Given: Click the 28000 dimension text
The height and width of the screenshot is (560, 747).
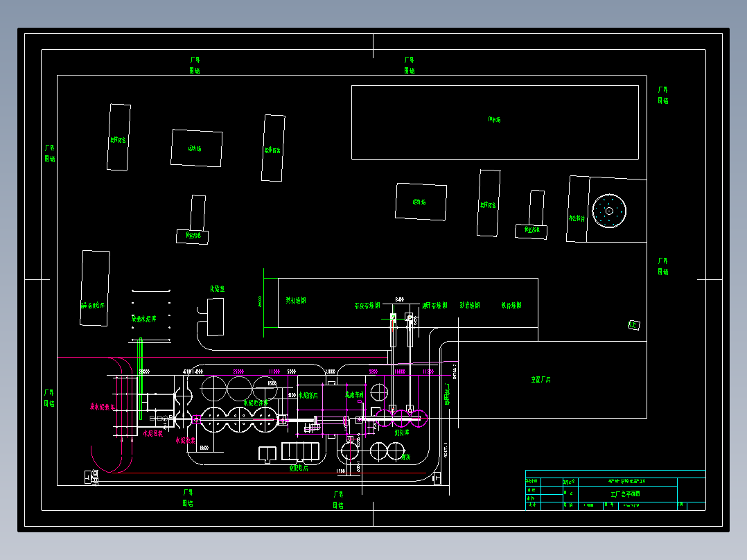Looking at the screenshot, I should coord(144,371).
